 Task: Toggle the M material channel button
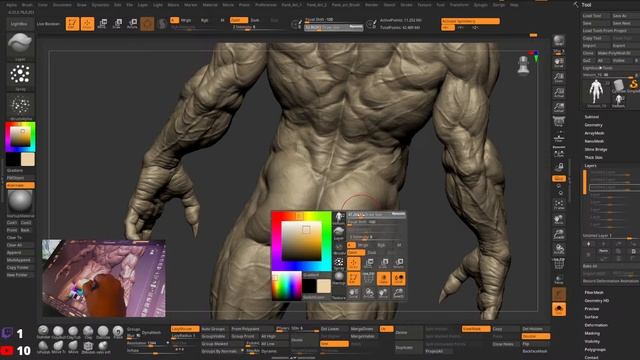[x=222, y=20]
